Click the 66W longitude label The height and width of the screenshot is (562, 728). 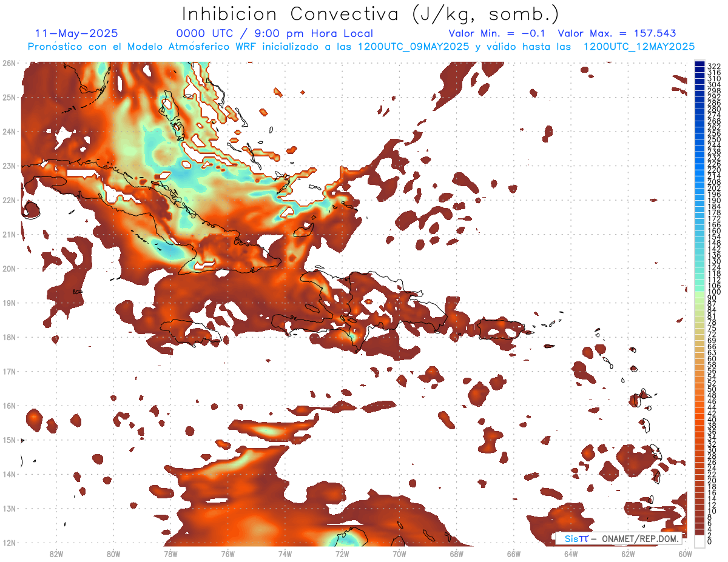point(514,554)
